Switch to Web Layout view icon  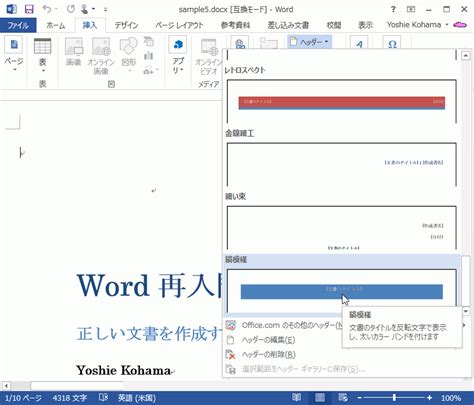click(x=343, y=397)
